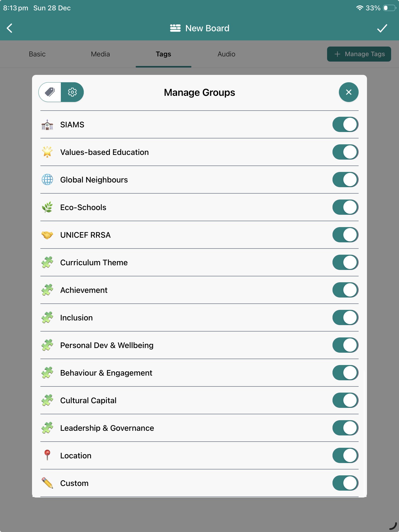399x532 pixels.
Task: Save the board with the checkmark
Action: pyautogui.click(x=382, y=28)
